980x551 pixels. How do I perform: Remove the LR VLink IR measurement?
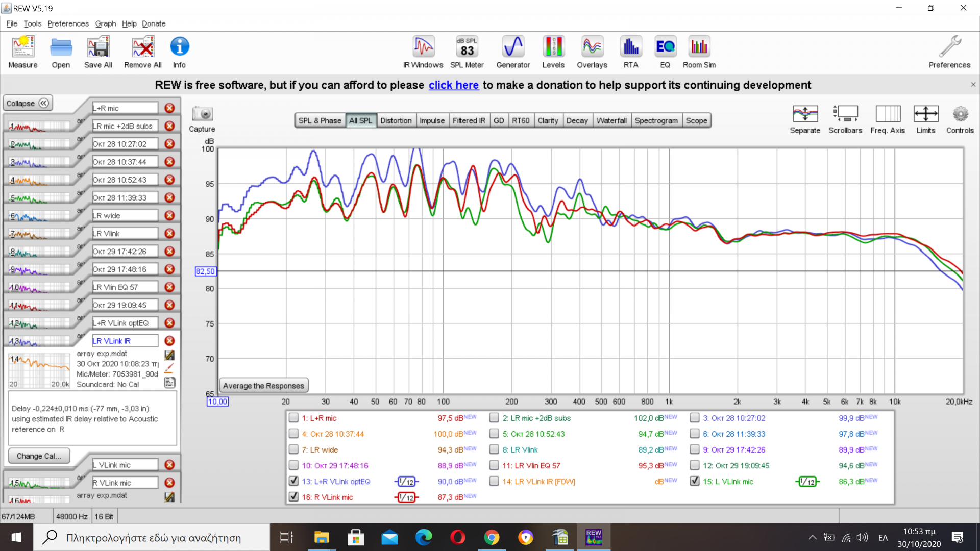tap(169, 341)
